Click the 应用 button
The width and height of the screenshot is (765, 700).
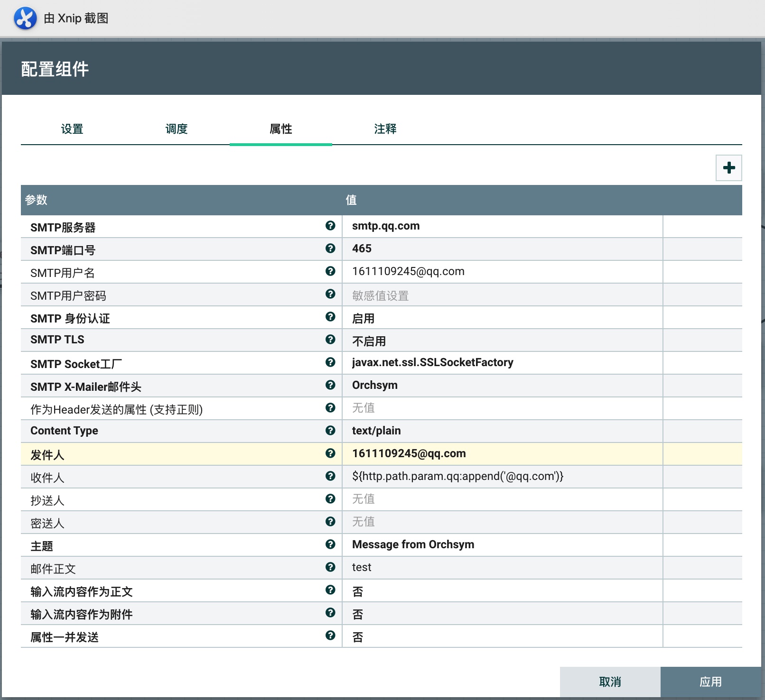pos(710,682)
